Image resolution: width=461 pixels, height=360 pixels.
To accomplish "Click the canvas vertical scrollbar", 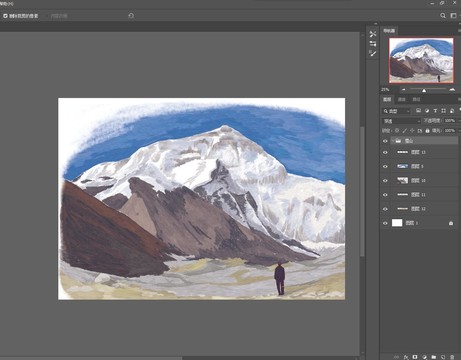I will 363,191.
